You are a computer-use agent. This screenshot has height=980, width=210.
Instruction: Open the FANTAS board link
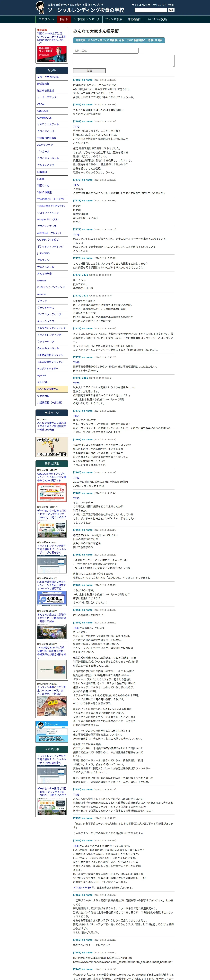tap(52, 281)
